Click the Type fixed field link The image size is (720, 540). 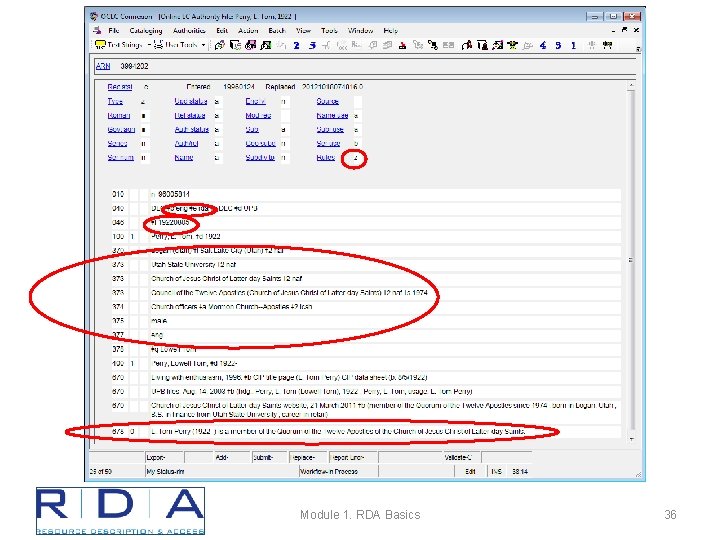click(115, 101)
